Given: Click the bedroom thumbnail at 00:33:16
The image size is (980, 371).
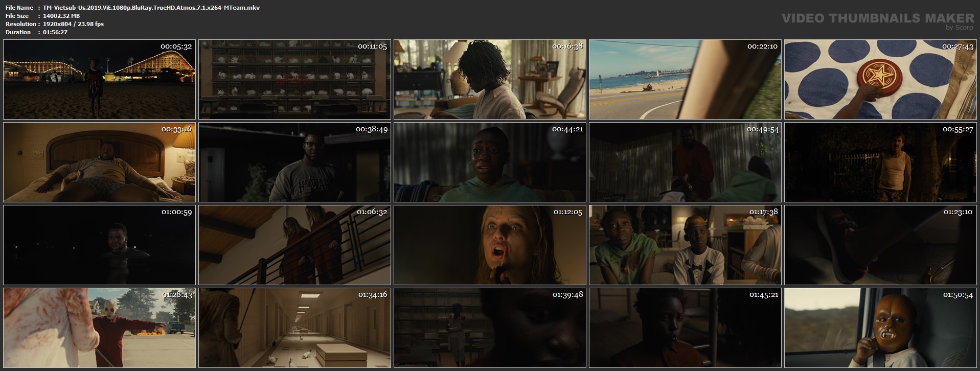Looking at the screenshot, I should 99,163.
